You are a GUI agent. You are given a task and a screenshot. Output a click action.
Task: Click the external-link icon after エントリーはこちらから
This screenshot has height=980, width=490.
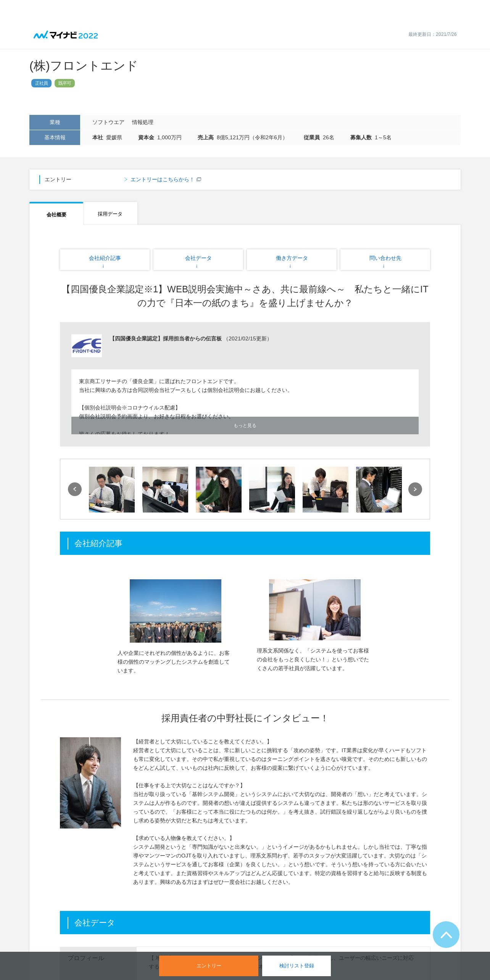pyautogui.click(x=199, y=179)
